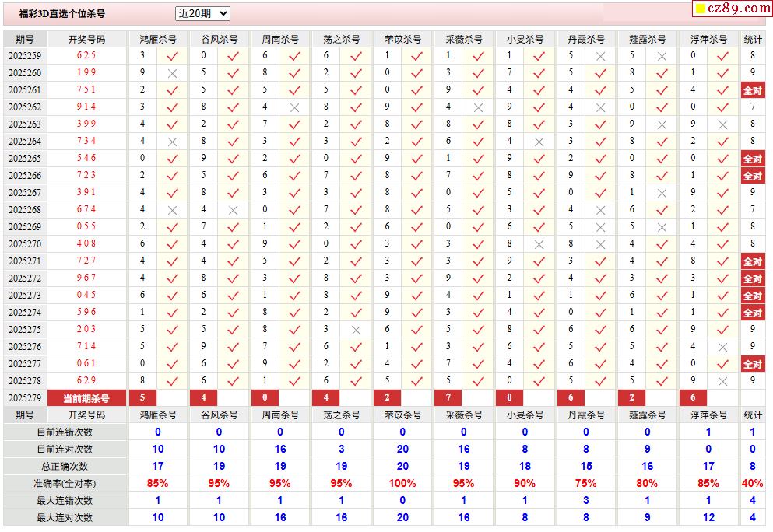The width and height of the screenshot is (773, 532).
Task: Click 丹霞 current kill number 6
Action: (x=571, y=397)
